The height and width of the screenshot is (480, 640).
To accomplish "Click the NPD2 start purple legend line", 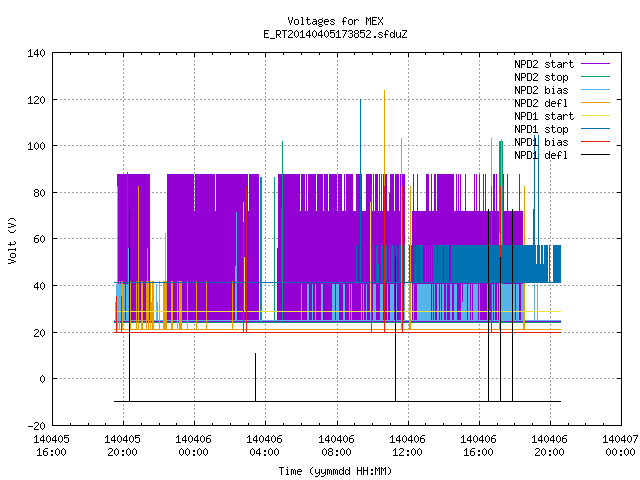I will 596,64.
